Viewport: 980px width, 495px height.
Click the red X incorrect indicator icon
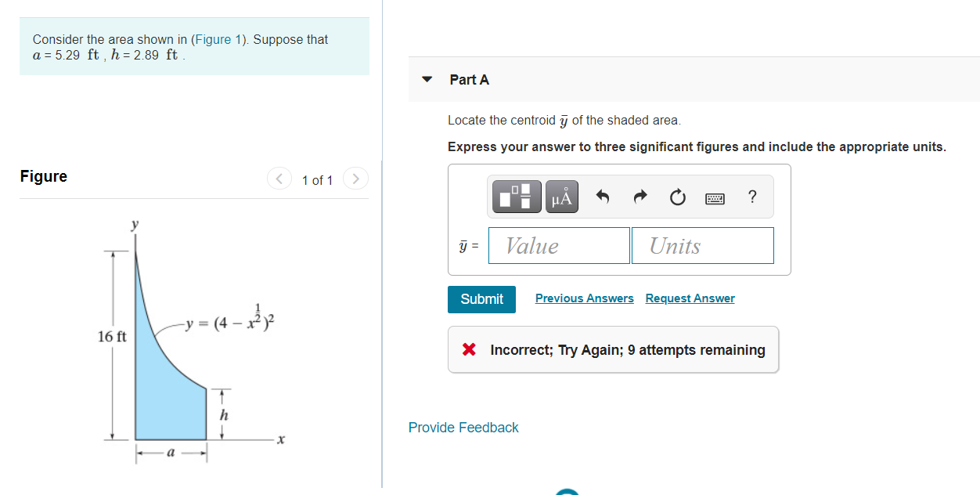(470, 349)
